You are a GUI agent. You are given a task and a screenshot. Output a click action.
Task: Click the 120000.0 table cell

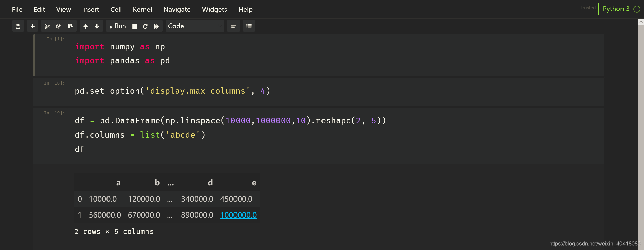click(x=144, y=199)
